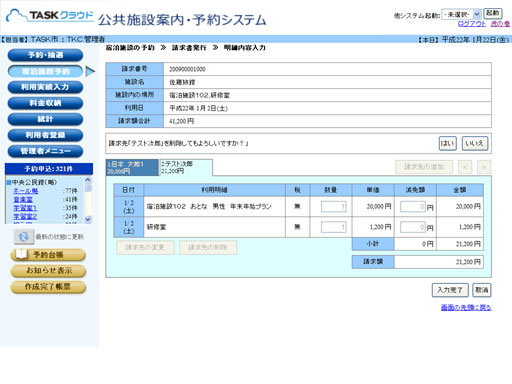
Task: Click 減免額 field in 宿泊施設102 row
Action: (x=413, y=207)
